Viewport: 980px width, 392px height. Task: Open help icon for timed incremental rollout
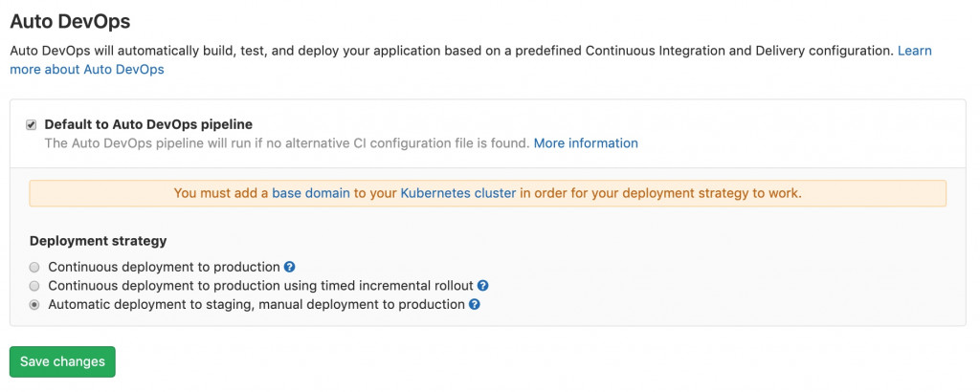click(x=483, y=286)
